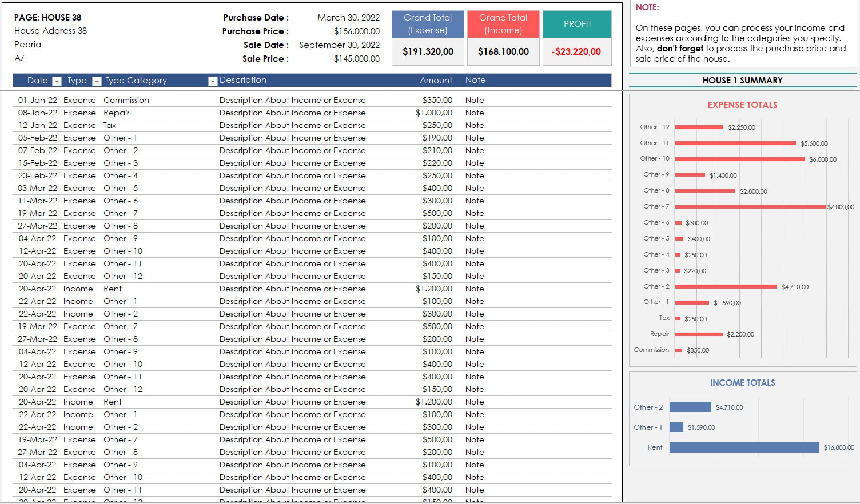Image resolution: width=860 pixels, height=504 pixels.
Task: Click the Grand Total (Expense) header box
Action: (427, 25)
